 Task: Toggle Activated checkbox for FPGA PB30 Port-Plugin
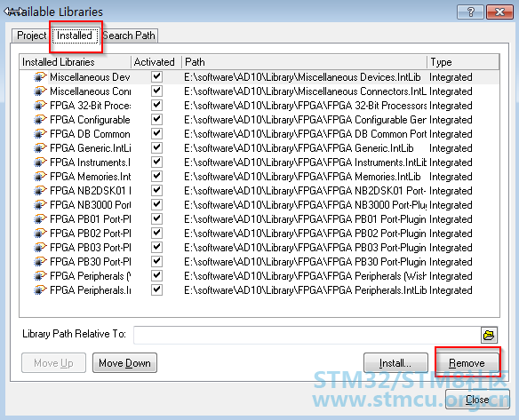coord(156,262)
